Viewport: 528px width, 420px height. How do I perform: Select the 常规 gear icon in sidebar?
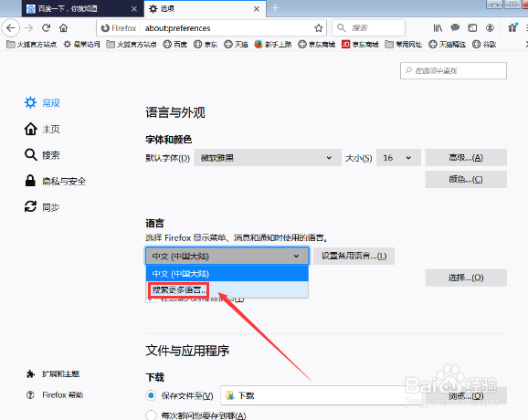[x=30, y=102]
